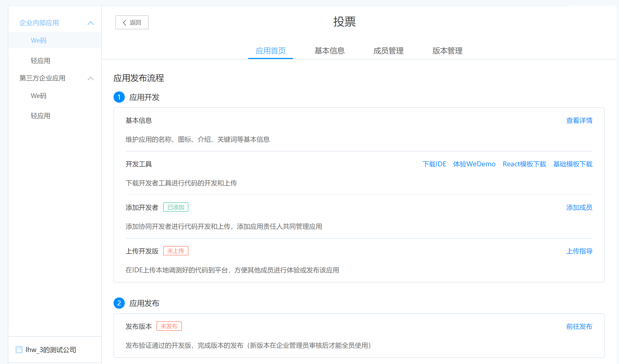Viewport: 619px width, 364px height.
Task: Click the step 1 circle icon for 应用开发
Action: (119, 97)
